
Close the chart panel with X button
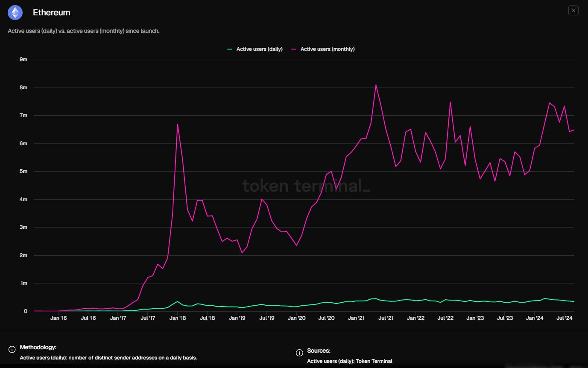[573, 10]
